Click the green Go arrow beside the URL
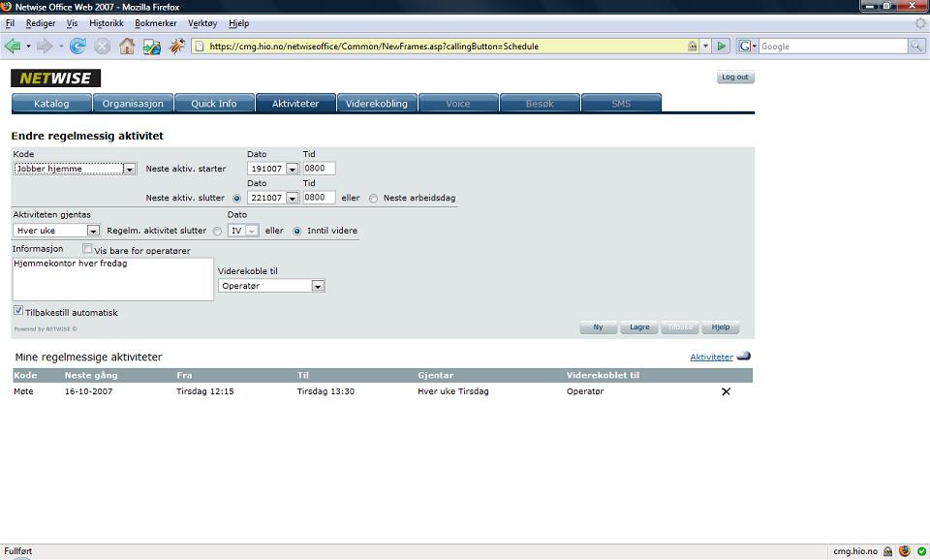The height and width of the screenshot is (560, 930). [x=721, y=46]
